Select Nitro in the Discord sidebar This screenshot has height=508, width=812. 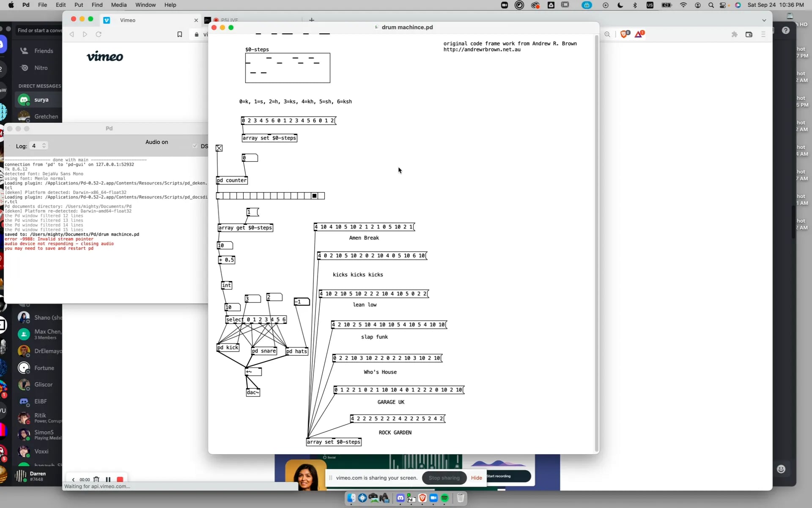[x=42, y=68]
